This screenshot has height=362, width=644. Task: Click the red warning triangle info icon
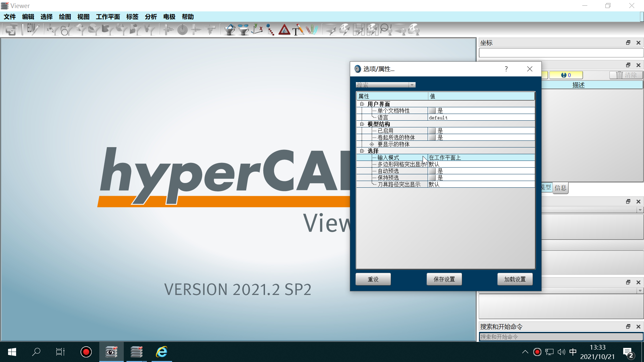coord(284,30)
